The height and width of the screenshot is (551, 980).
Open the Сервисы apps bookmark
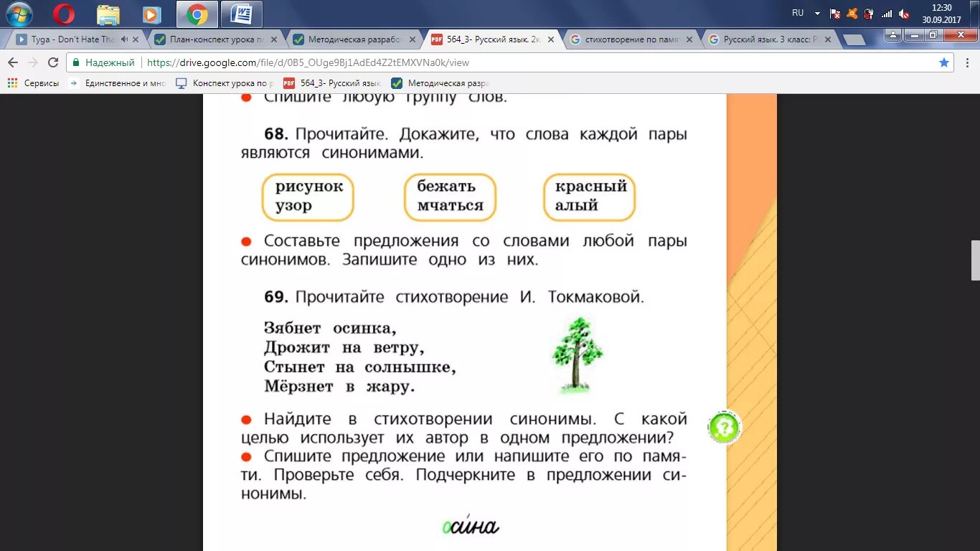point(33,83)
